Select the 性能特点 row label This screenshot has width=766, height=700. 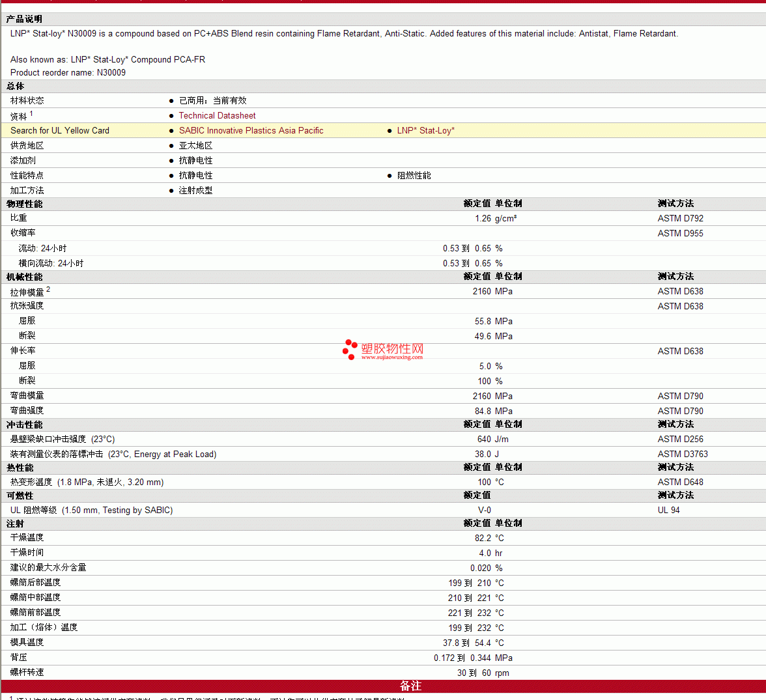[27, 175]
